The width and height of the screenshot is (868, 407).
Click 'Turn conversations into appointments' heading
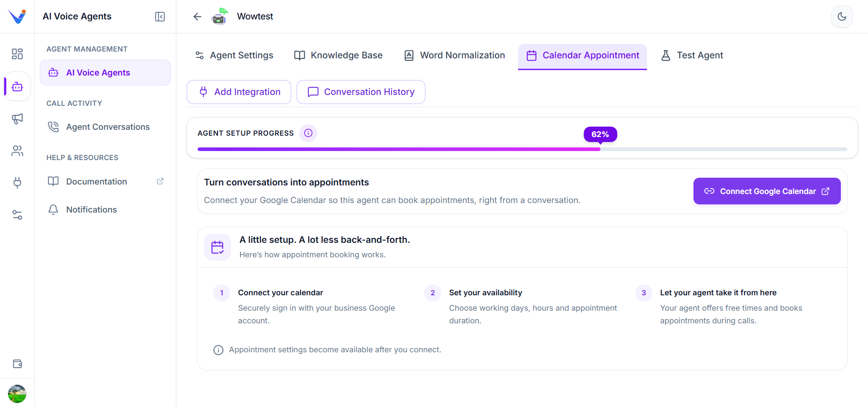[287, 182]
